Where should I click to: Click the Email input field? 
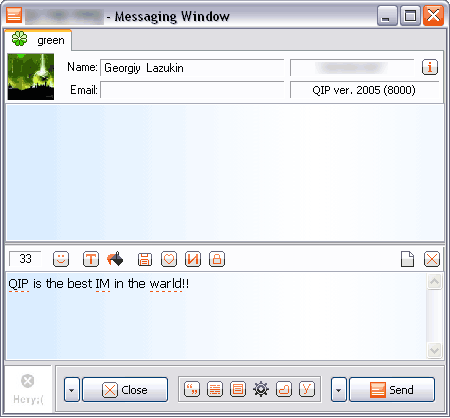192,90
